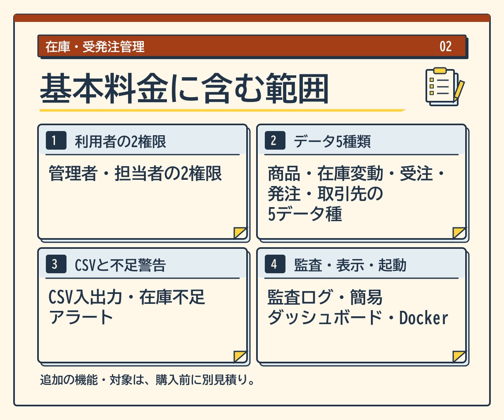The width and height of the screenshot is (504, 420).
Task: Click page number 02 in header
Action: (446, 46)
